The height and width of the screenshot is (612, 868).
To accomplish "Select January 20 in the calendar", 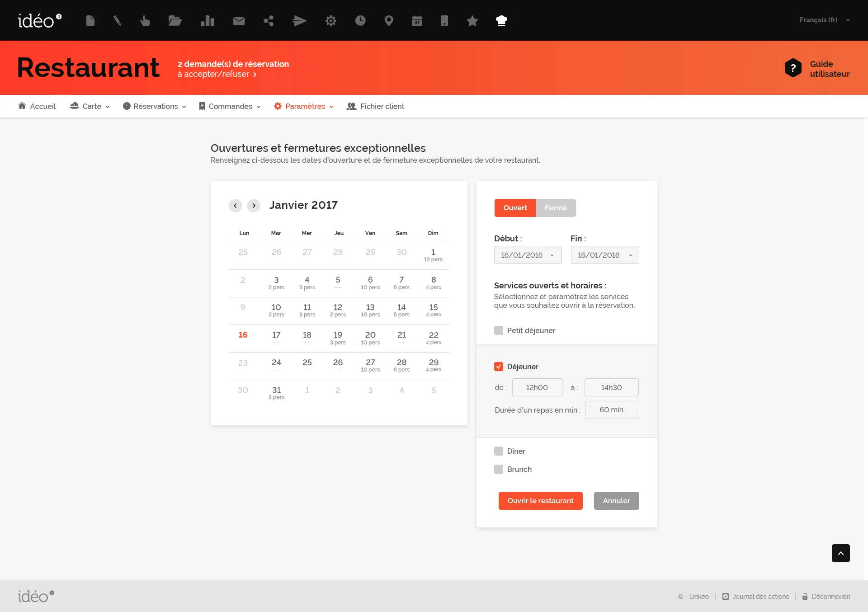I will coord(370,337).
